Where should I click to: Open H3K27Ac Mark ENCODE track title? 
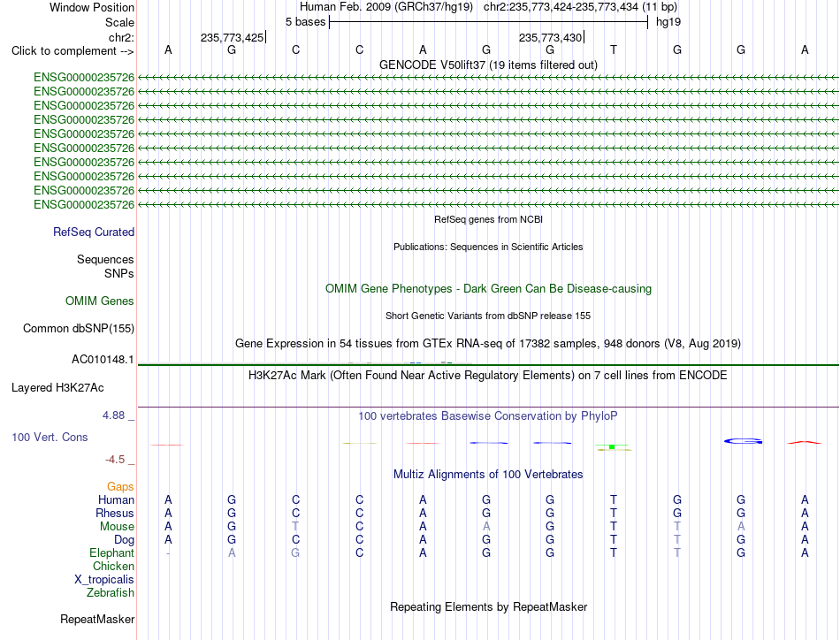coord(488,376)
